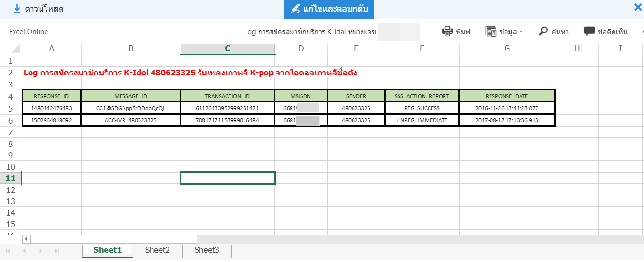Click the SENDER value in the REG_SUCCESS row
Image resolution: width=644 pixels, height=262 pixels.
click(356, 108)
